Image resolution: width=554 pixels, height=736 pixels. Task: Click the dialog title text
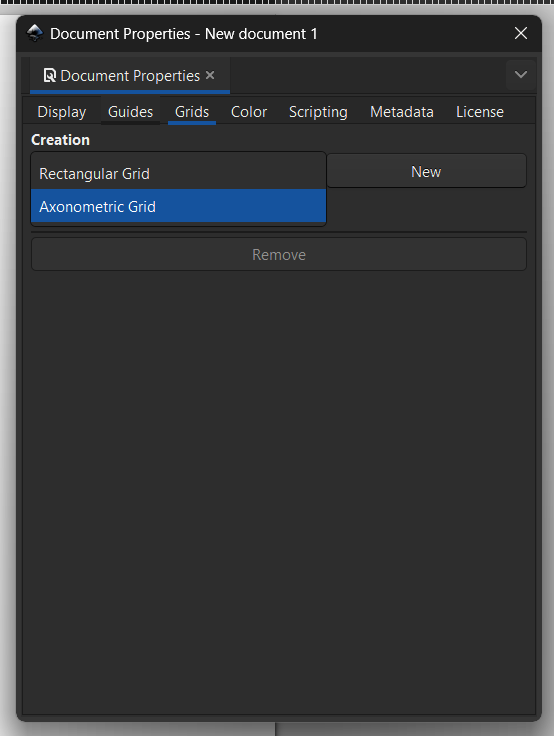point(184,34)
